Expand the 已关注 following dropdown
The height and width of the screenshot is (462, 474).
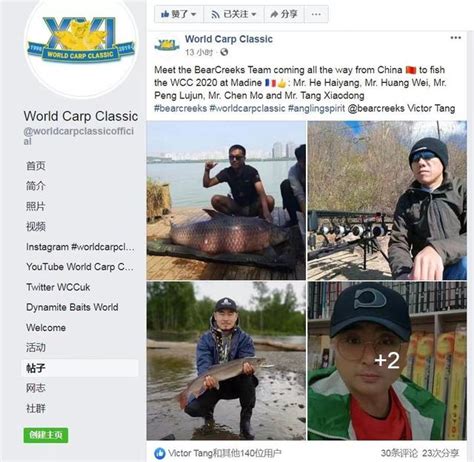[234, 14]
